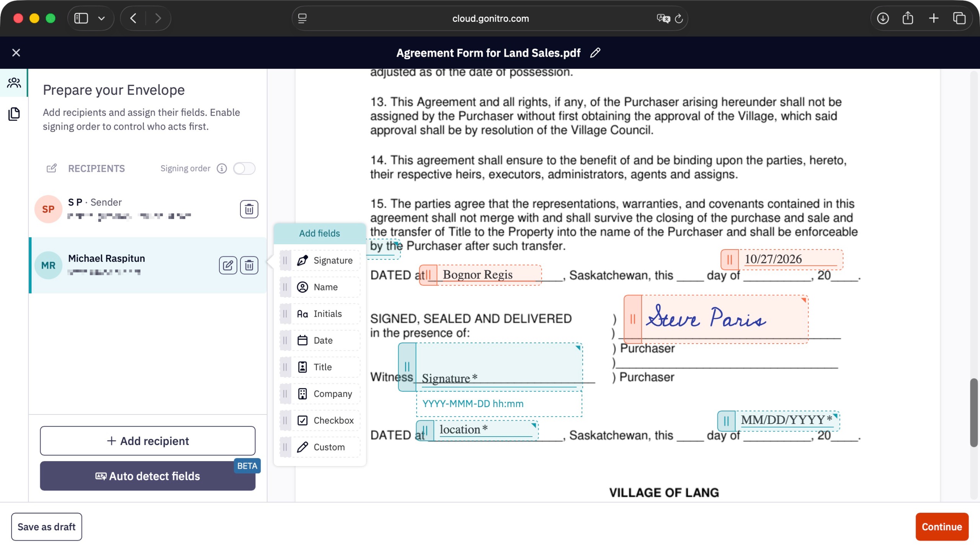
Task: Click the YYYY-MMM-DD hh:mm timestamp field
Action: (x=499, y=404)
